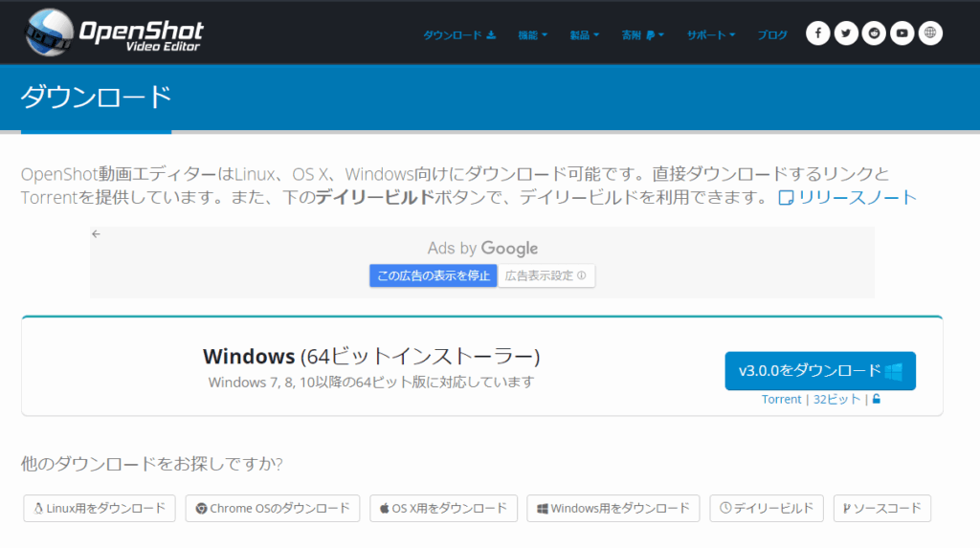Expand the 機能 navigation dropdown
980x548 pixels.
click(532, 35)
